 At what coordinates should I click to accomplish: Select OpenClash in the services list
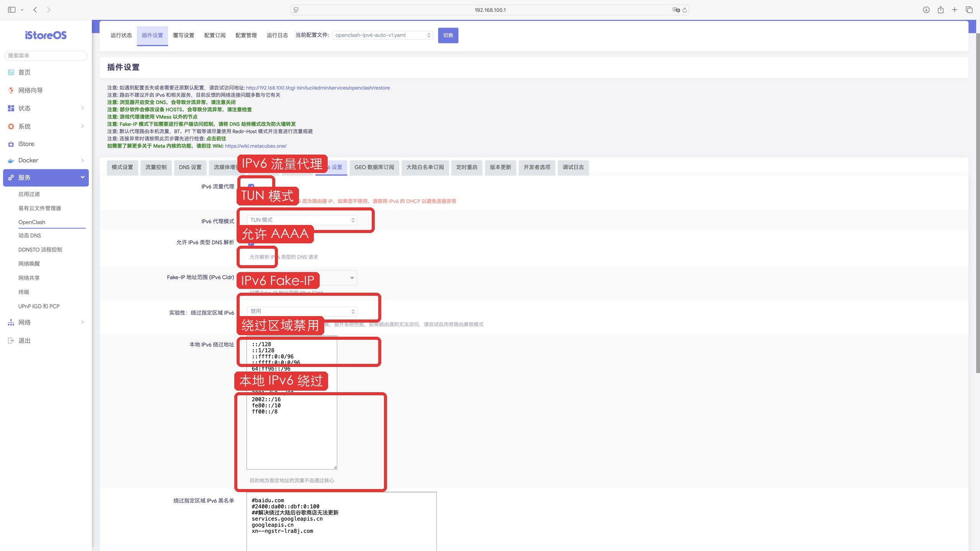tap(32, 222)
